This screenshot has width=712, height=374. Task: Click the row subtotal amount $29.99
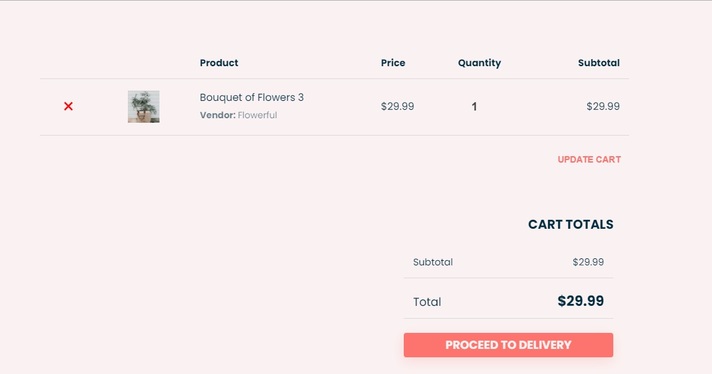point(603,107)
